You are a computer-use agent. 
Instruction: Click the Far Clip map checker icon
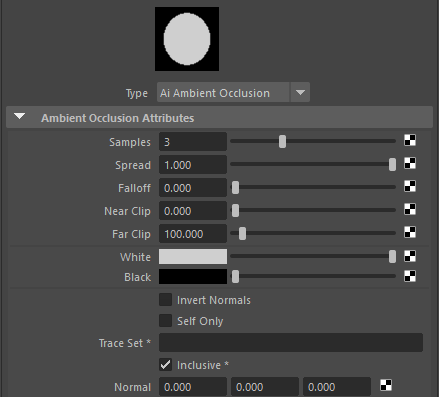[x=410, y=232]
